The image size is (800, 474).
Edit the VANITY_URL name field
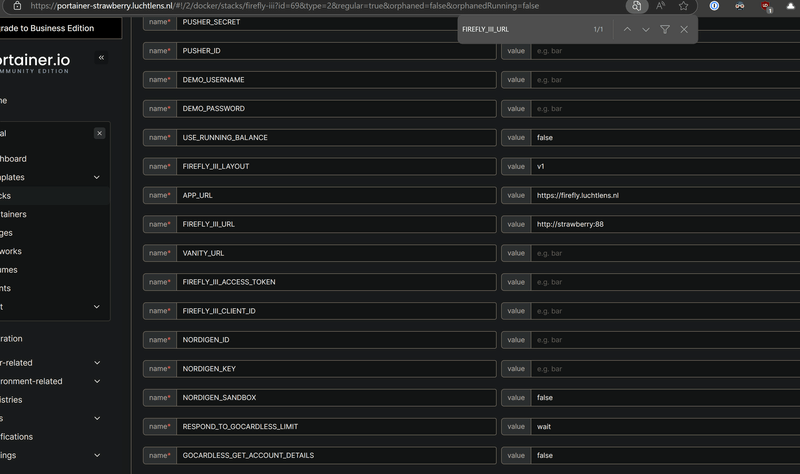click(336, 253)
